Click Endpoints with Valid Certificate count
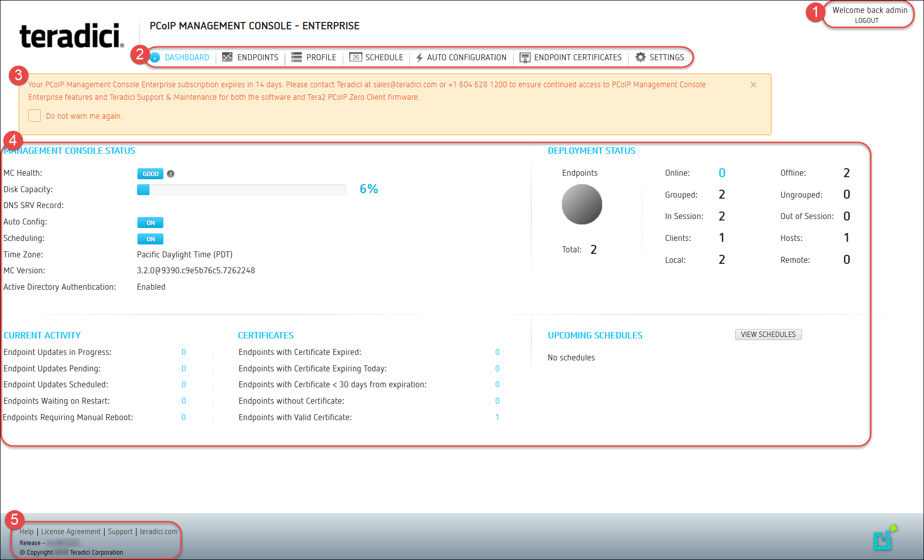This screenshot has height=560, width=924. pos(497,417)
